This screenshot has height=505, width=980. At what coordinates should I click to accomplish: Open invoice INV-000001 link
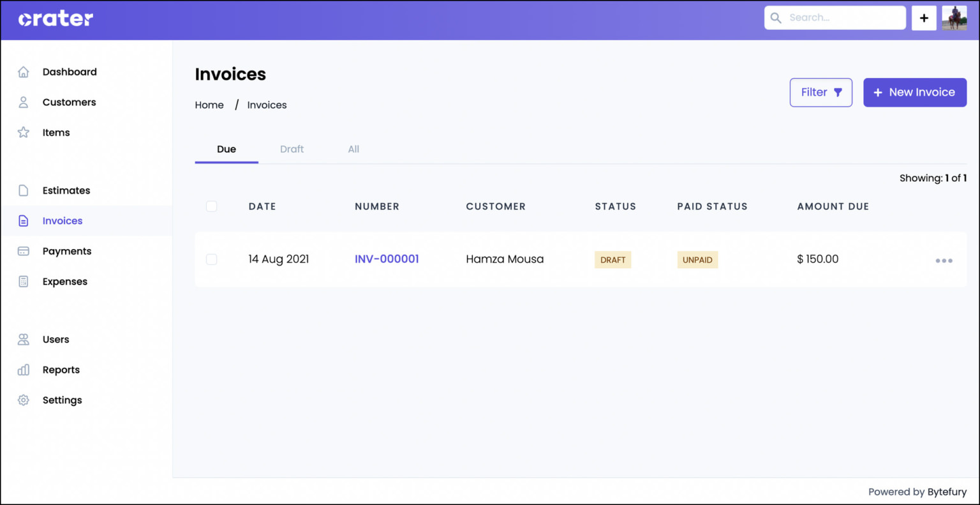387,259
